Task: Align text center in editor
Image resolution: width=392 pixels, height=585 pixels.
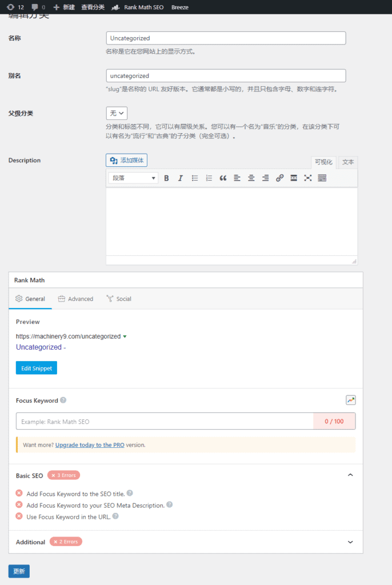Action: (x=251, y=178)
